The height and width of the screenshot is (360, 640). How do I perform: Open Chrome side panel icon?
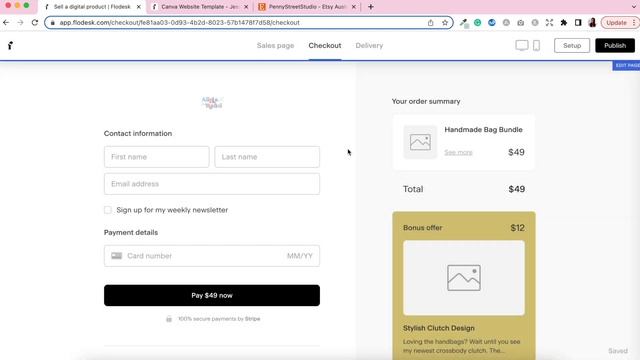(578, 23)
